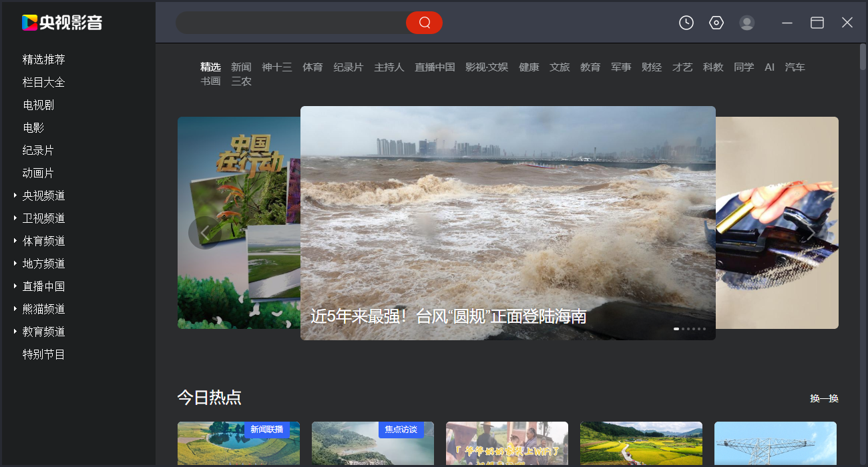The width and height of the screenshot is (868, 467).
Task: Expand the 卫视频道 sidebar section
Action: pos(43,217)
